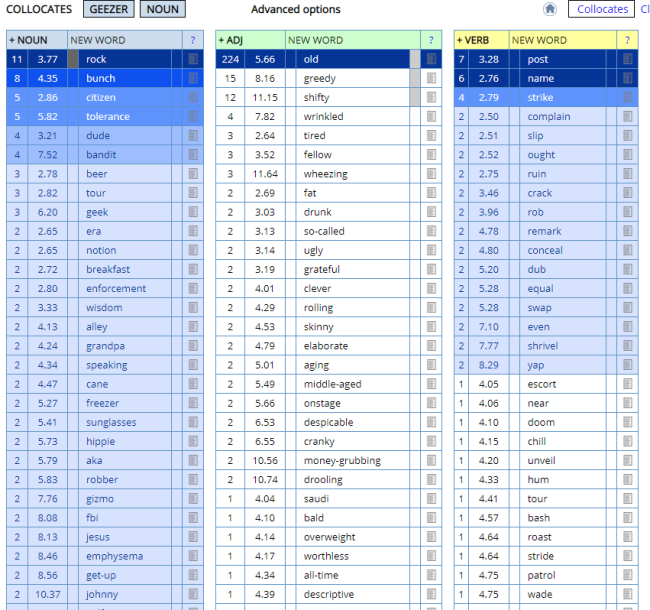Open context list icon for money-grubbing

pos(431,460)
